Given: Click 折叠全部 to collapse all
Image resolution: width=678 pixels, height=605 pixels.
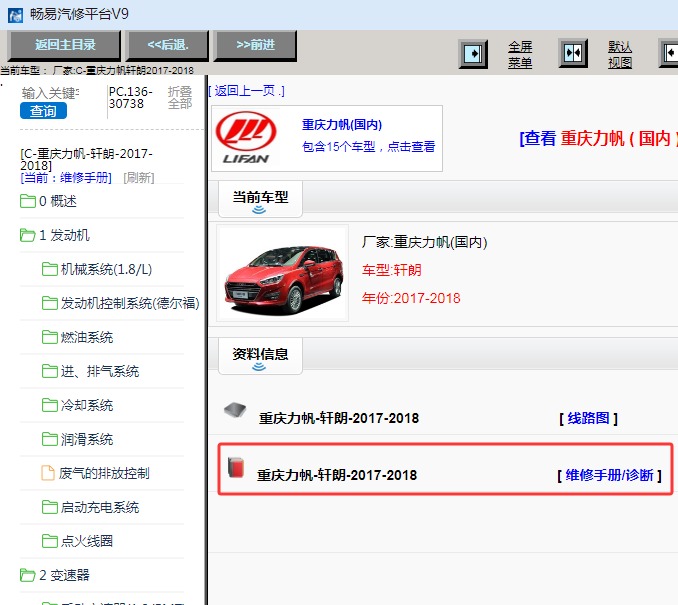Looking at the screenshot, I should 179,97.
